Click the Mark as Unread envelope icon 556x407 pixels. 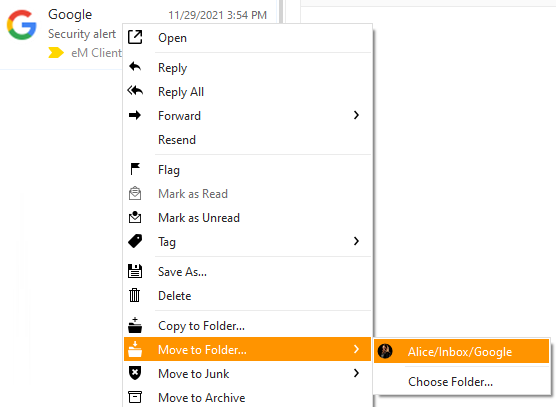click(x=135, y=217)
